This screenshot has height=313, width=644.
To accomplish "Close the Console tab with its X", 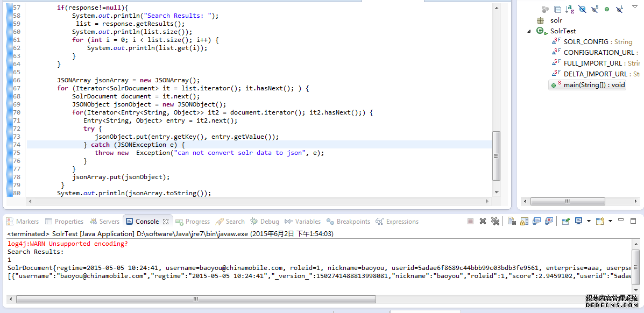I will pos(166,222).
